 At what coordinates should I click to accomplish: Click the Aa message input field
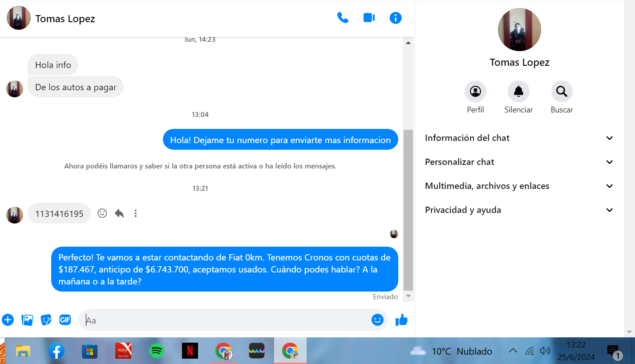227,320
